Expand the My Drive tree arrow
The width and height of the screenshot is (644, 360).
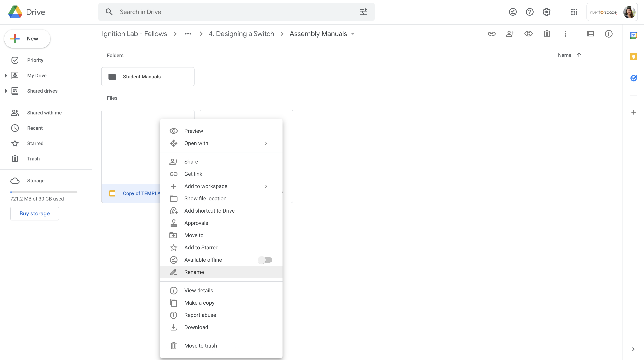click(6, 76)
